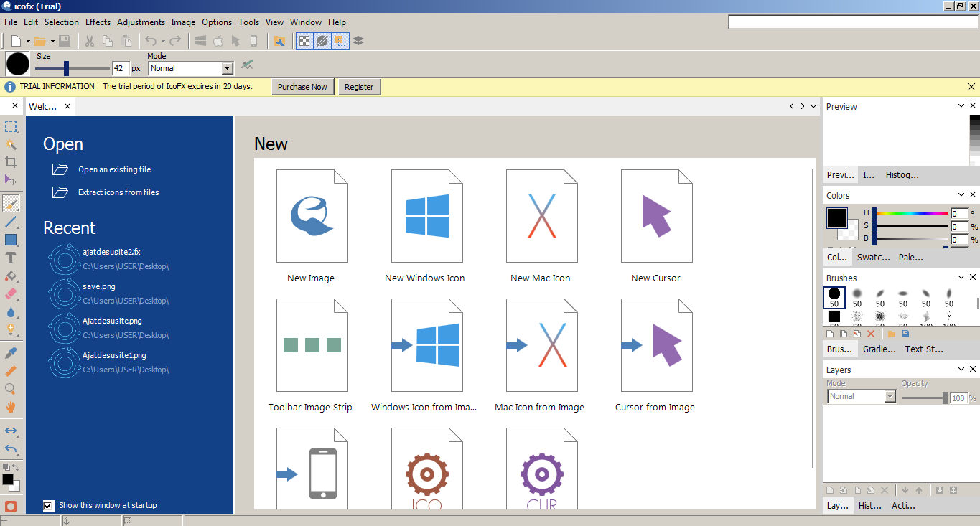
Task: Switch to the History tab
Action: click(870, 505)
